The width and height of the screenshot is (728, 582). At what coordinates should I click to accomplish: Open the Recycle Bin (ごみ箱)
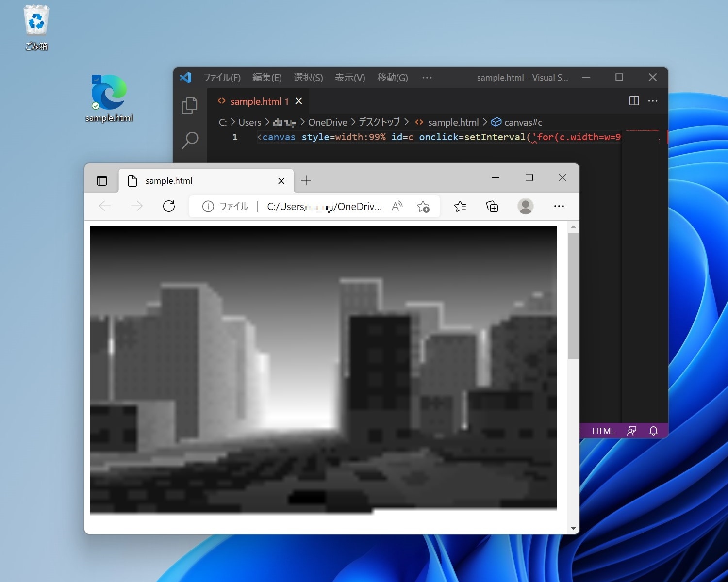click(x=36, y=21)
